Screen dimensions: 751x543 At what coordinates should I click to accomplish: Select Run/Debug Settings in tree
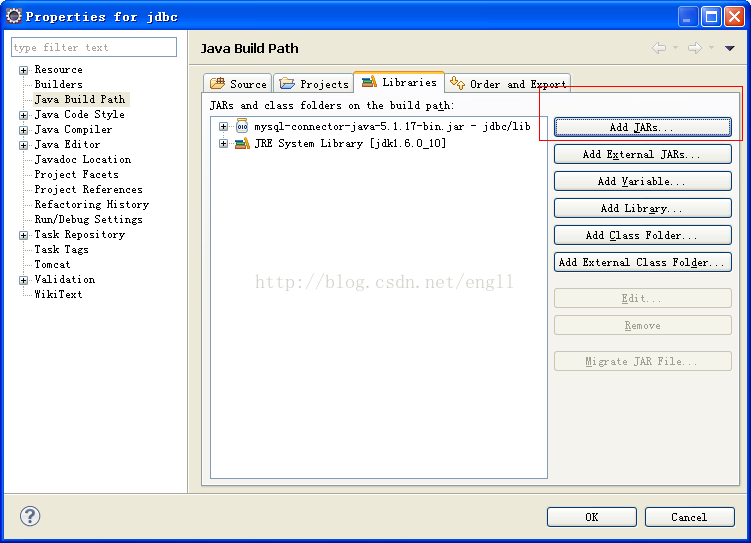[x=89, y=219]
